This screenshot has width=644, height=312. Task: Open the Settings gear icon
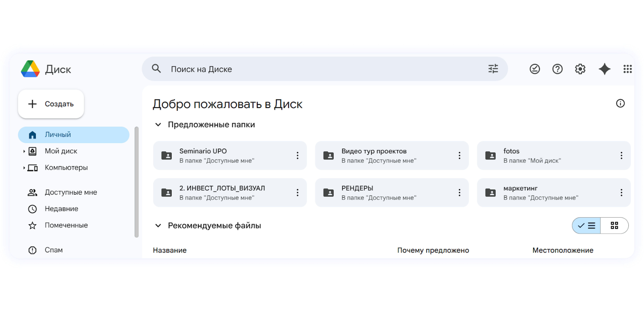coord(580,69)
